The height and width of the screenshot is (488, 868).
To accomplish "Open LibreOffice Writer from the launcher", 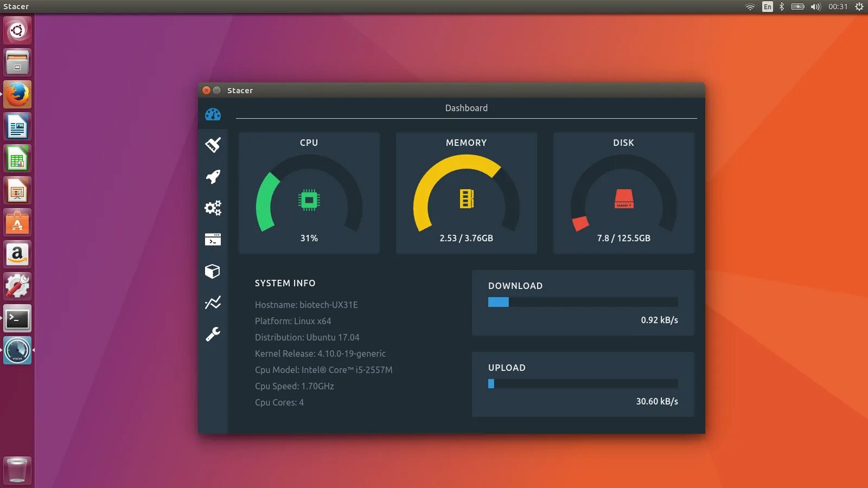I will click(17, 127).
